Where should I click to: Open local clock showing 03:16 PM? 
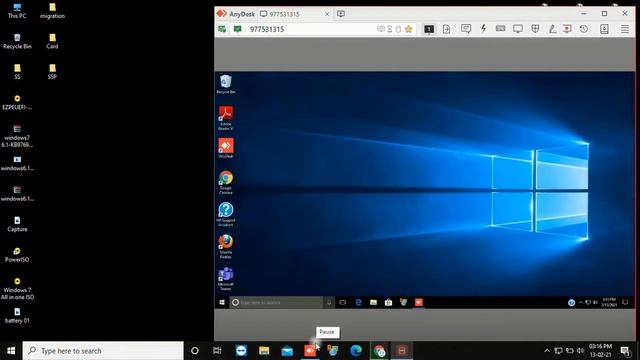tap(600, 351)
